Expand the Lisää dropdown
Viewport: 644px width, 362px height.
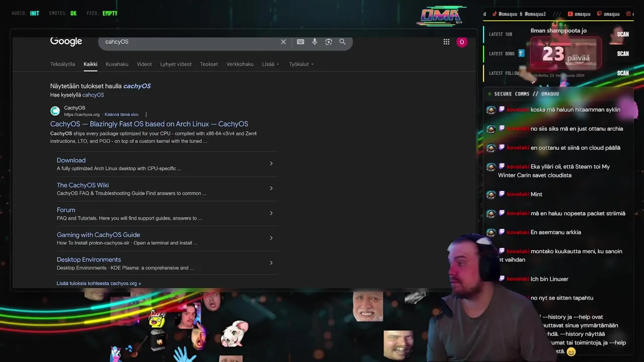click(271, 64)
